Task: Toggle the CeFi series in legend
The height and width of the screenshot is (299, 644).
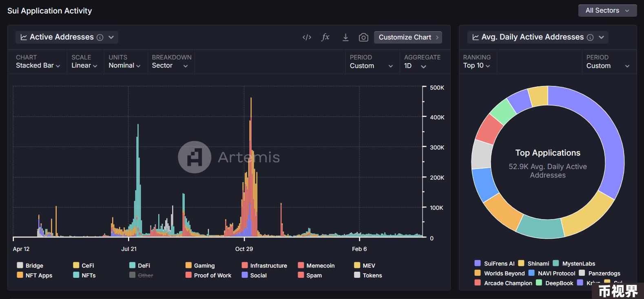Action: tap(84, 266)
